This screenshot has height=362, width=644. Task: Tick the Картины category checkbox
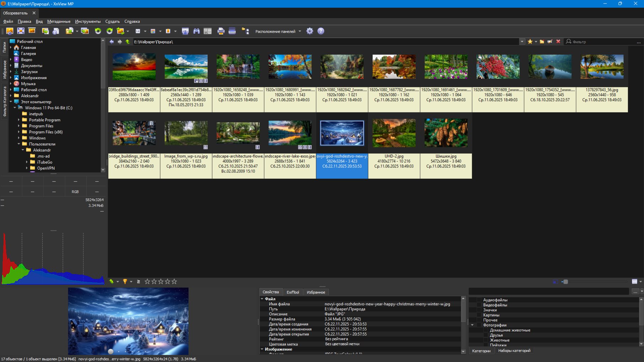[x=479, y=315]
